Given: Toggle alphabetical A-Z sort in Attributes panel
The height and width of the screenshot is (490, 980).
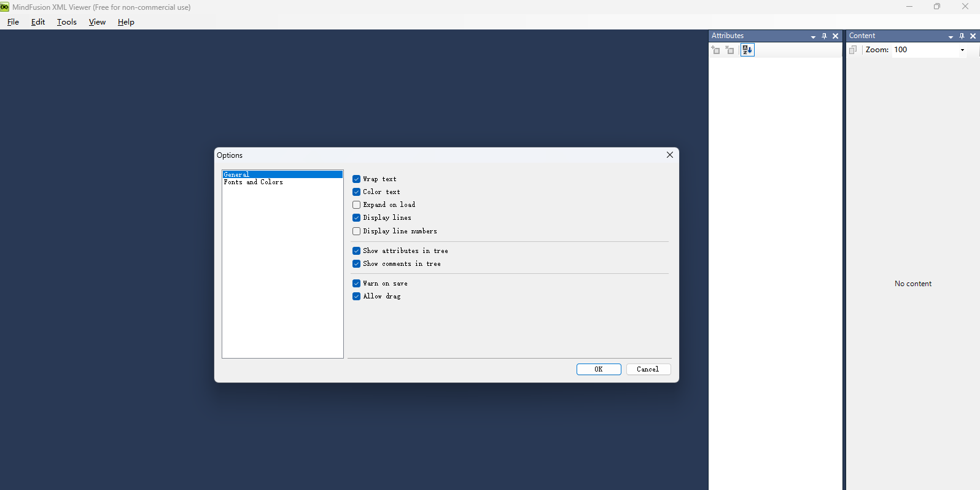Looking at the screenshot, I should click(x=747, y=50).
